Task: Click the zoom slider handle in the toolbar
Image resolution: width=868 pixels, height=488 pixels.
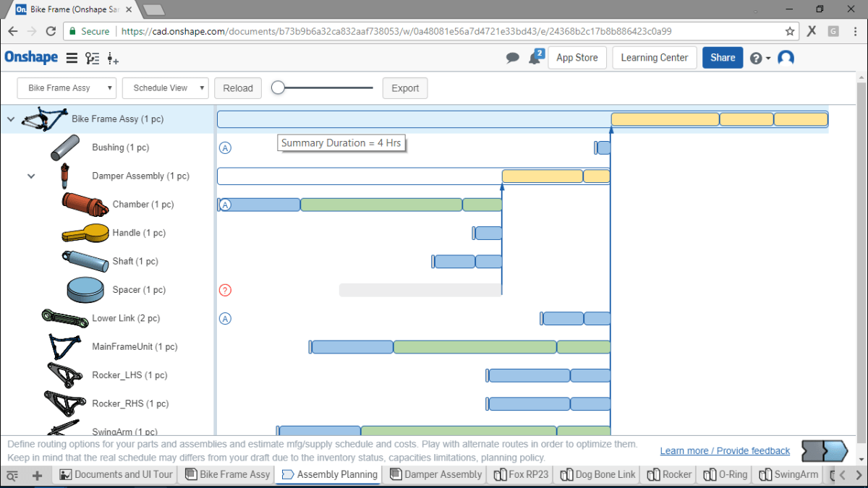Action: coord(278,86)
